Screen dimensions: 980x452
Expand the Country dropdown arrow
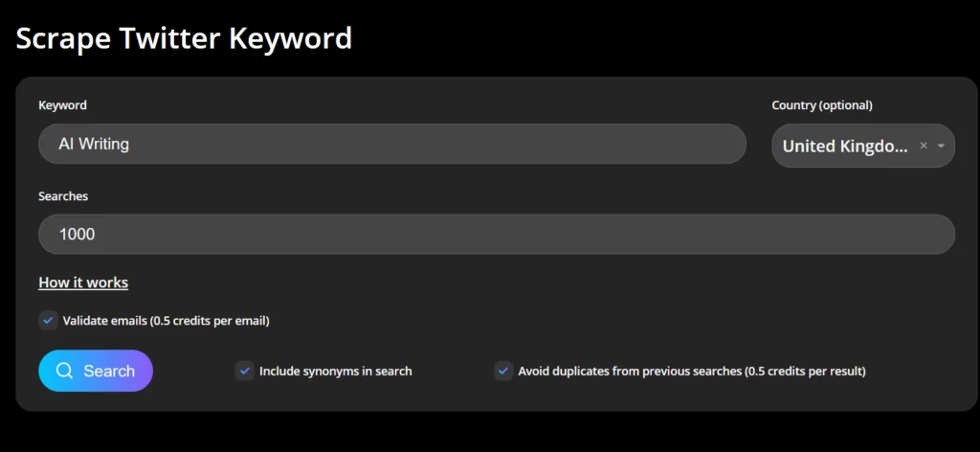942,146
